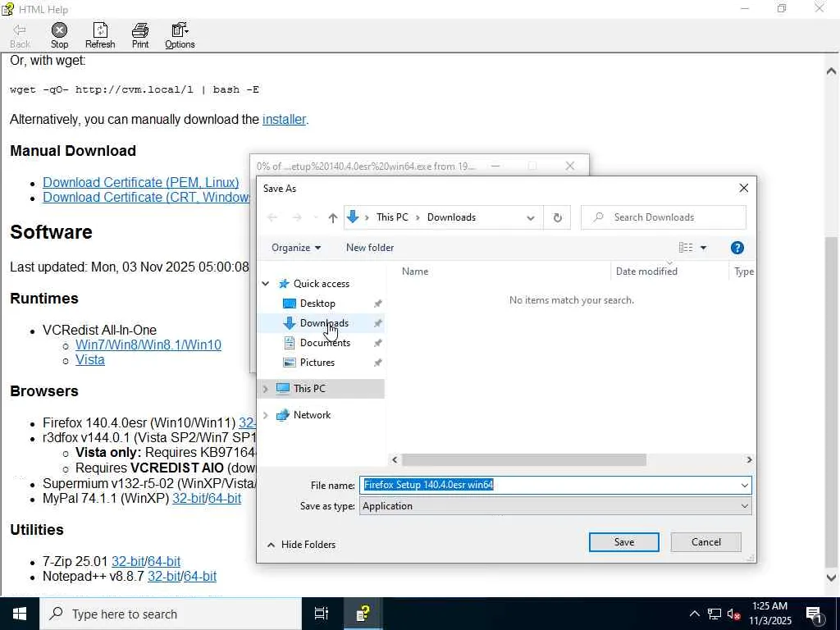Open the File name dropdown list

744,486
